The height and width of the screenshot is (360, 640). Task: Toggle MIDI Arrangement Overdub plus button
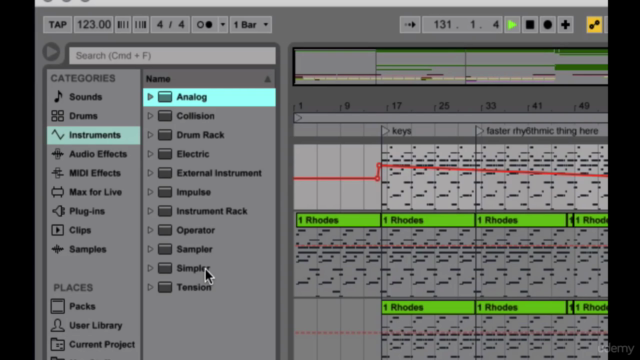click(565, 25)
